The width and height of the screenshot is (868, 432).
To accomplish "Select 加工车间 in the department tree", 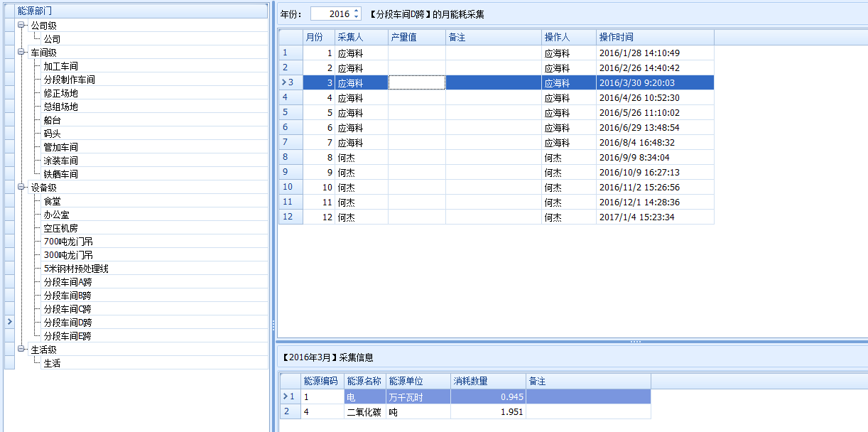I will click(x=60, y=66).
